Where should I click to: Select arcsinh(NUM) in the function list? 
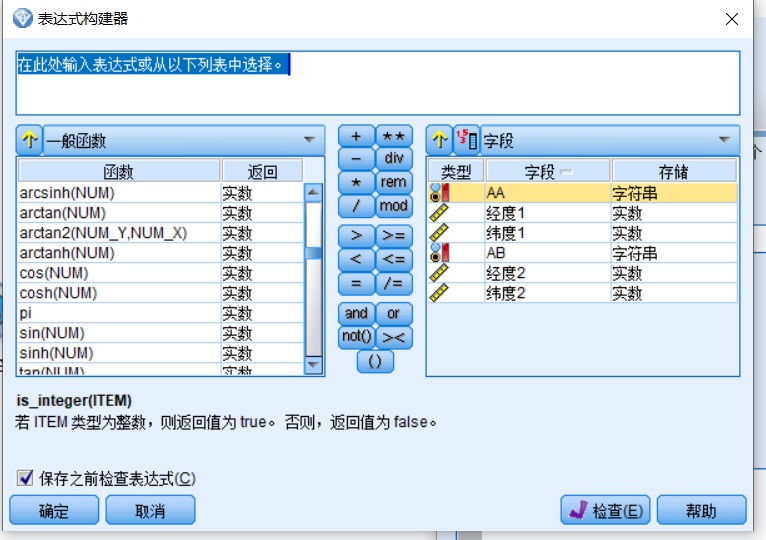(161, 193)
